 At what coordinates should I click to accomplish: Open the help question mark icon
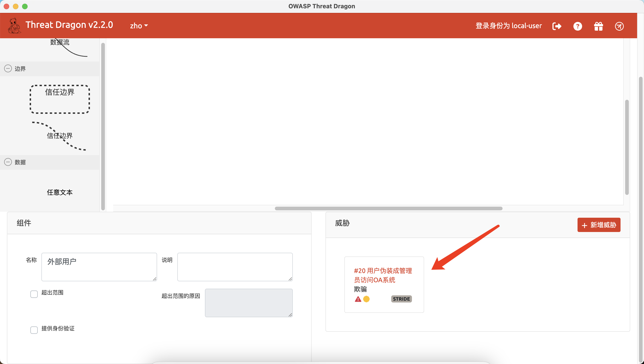pos(578,26)
